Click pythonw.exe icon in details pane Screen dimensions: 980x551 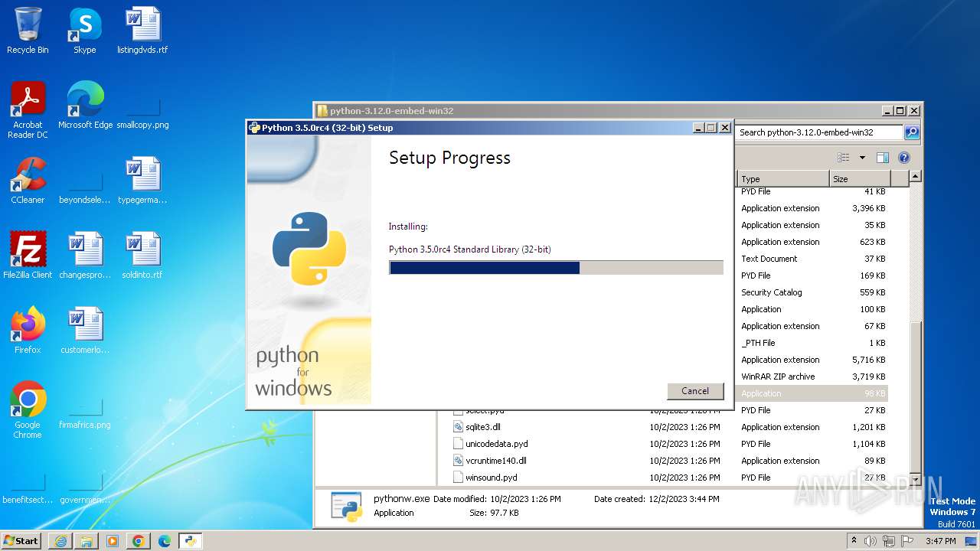(x=346, y=507)
